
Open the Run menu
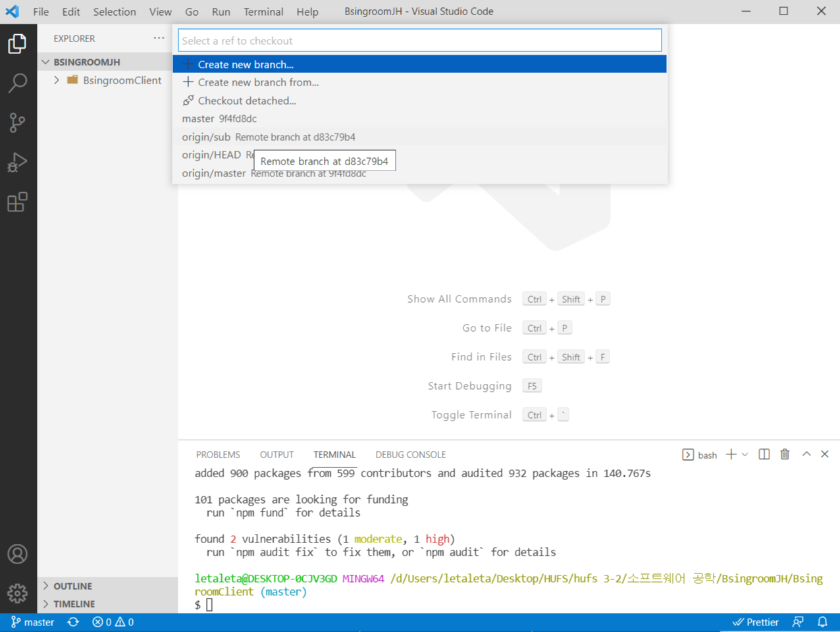tap(221, 11)
